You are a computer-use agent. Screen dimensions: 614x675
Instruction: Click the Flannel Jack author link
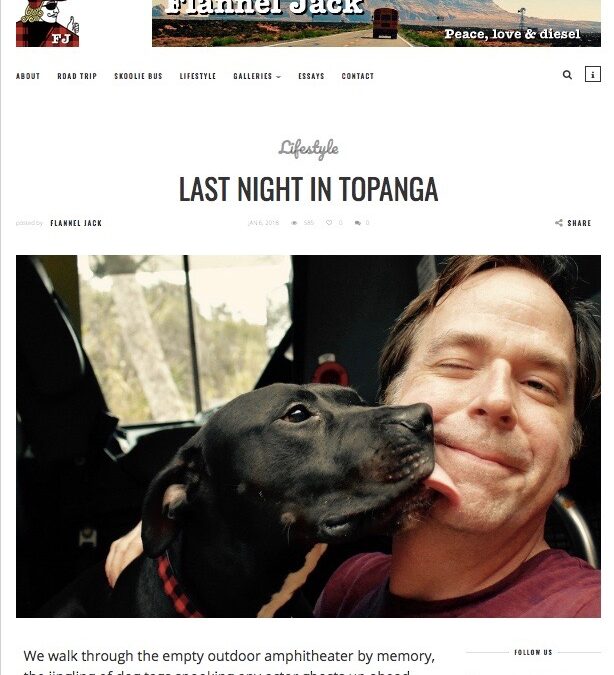76,223
